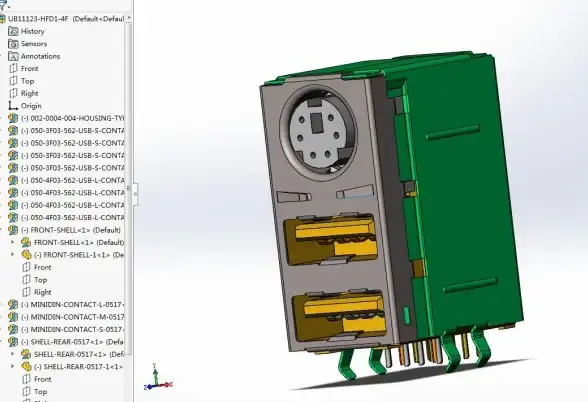Viewport: 588px width, 402px height.
Task: Select the History label
Action: pos(33,32)
